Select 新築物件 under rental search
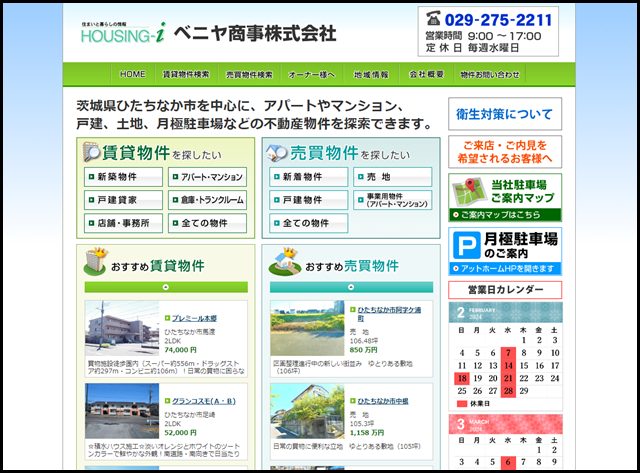The width and height of the screenshot is (640, 473). pos(123,177)
